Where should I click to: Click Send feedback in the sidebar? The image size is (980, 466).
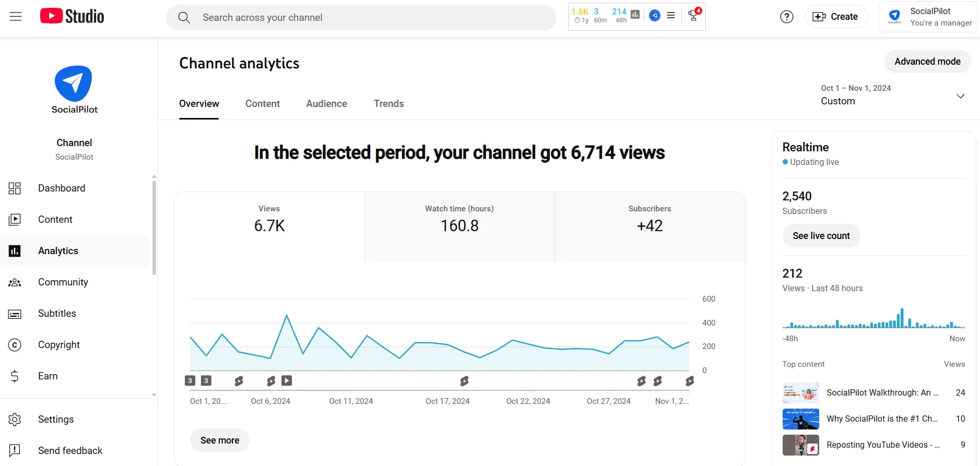tap(75, 451)
